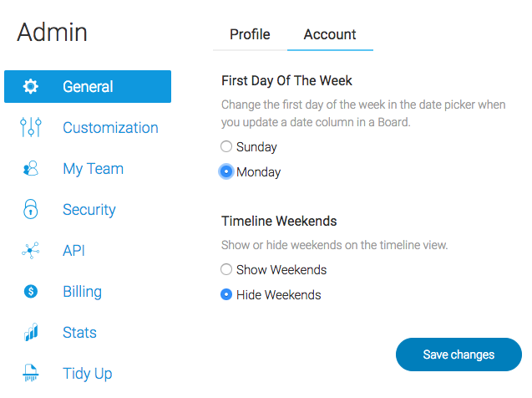Select Sunday as first day of week
The width and height of the screenshot is (532, 398).
[226, 146]
